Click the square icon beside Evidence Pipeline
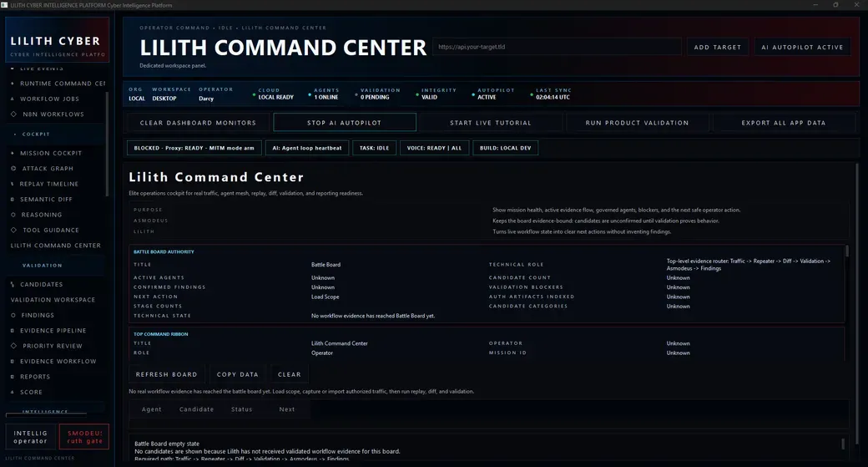The height and width of the screenshot is (467, 868). (x=13, y=331)
